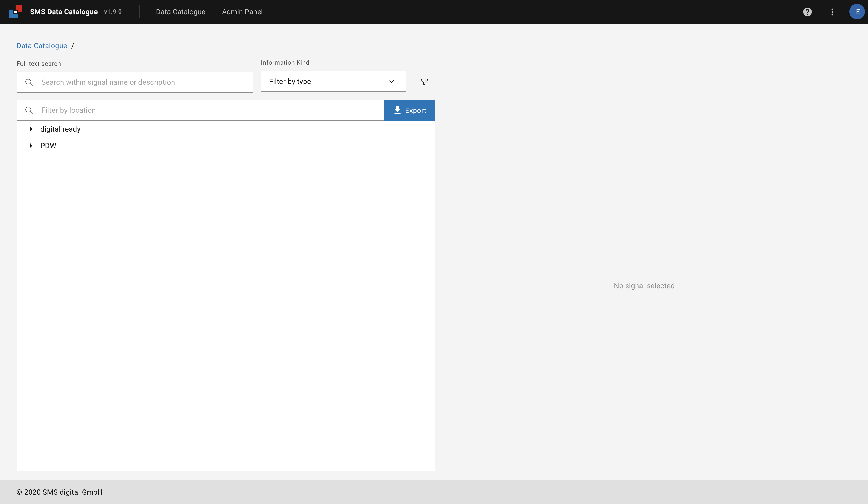Click the IE user avatar

[856, 12]
